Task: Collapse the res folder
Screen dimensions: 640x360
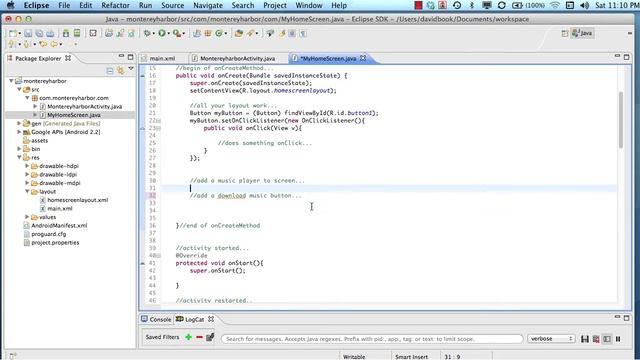Action: point(19,157)
